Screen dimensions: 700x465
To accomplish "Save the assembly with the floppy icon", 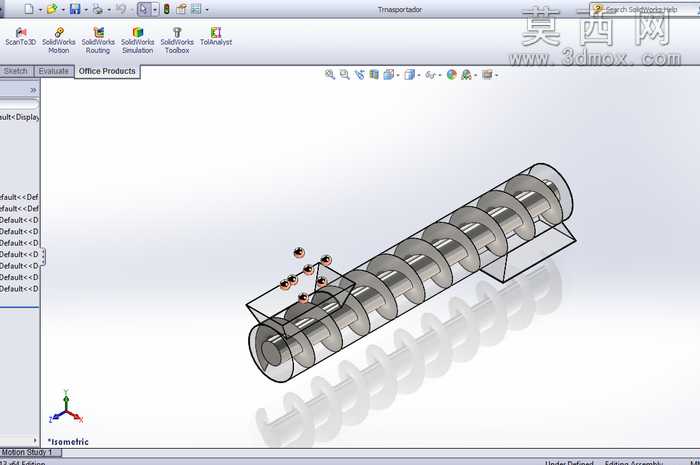I will coord(75,9).
